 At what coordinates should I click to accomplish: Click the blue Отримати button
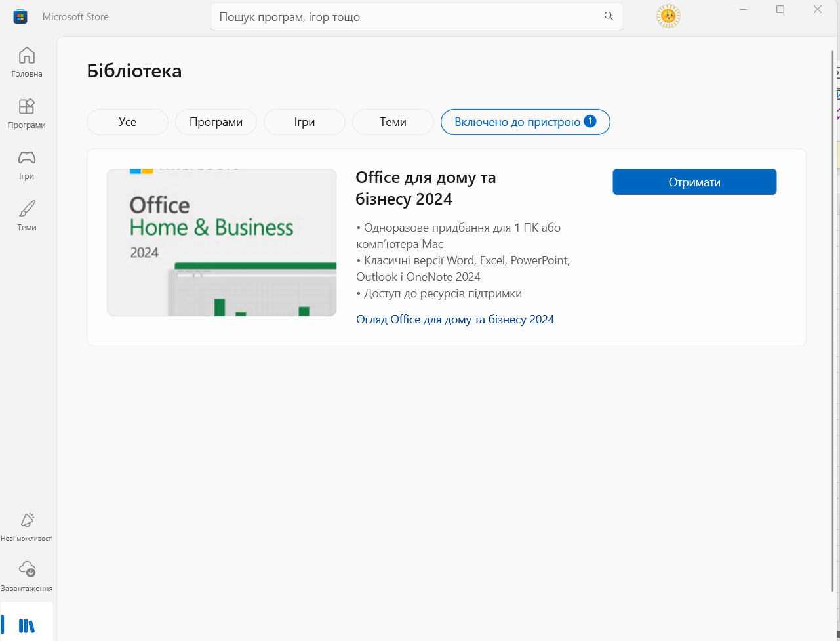point(694,182)
